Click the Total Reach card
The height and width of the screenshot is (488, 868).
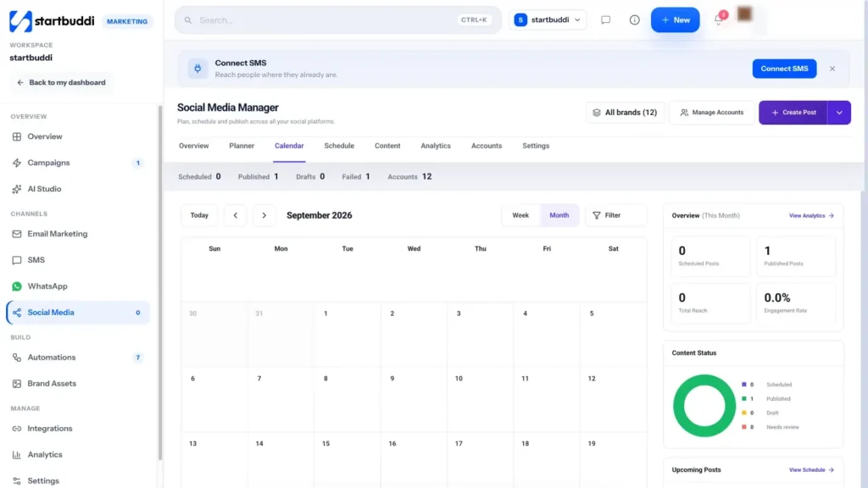[x=711, y=303]
